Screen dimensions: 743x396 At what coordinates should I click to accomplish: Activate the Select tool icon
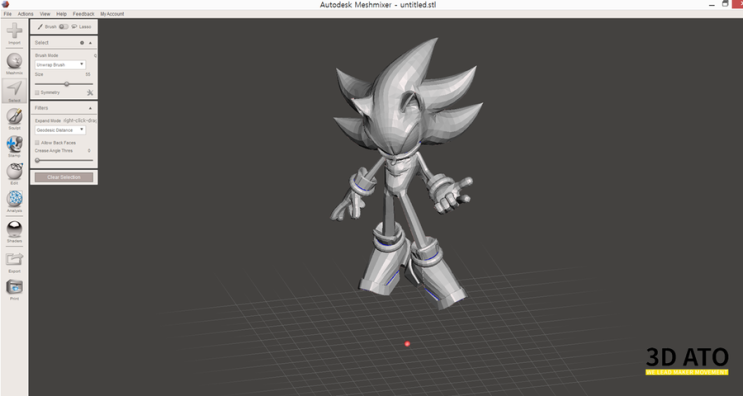[14, 88]
